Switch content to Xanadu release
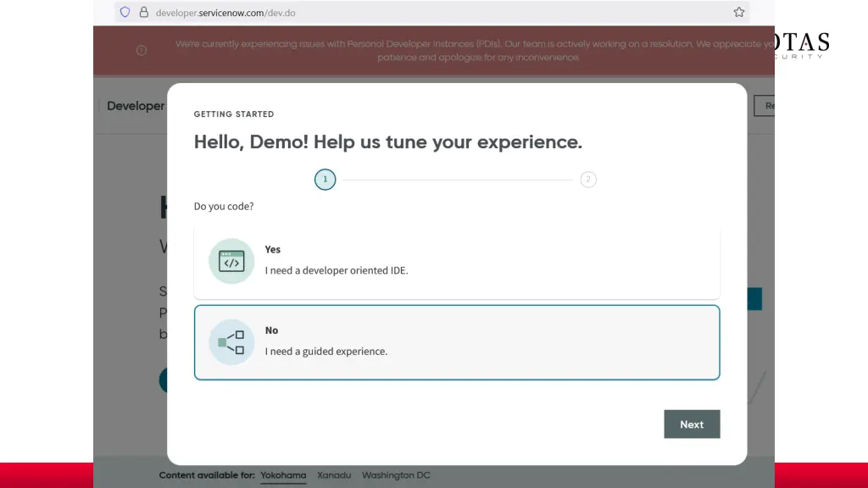 point(334,475)
